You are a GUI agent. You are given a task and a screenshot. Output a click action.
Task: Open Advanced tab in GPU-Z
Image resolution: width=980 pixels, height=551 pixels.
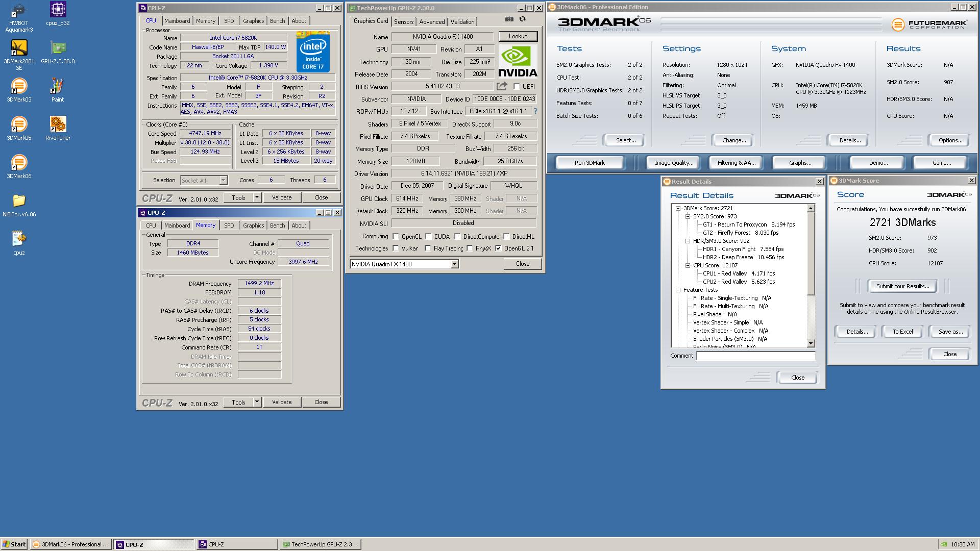432,22
